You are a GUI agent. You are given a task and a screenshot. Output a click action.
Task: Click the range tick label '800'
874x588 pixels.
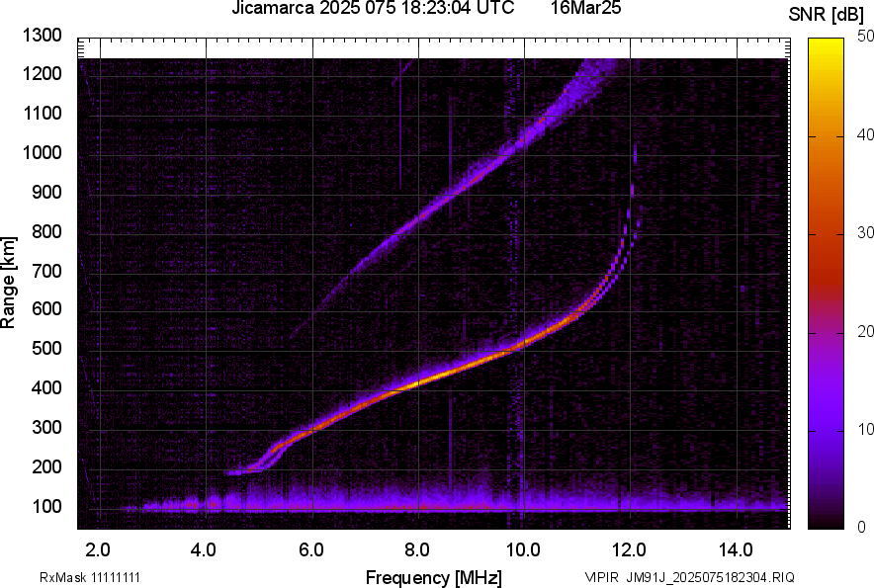(46, 231)
